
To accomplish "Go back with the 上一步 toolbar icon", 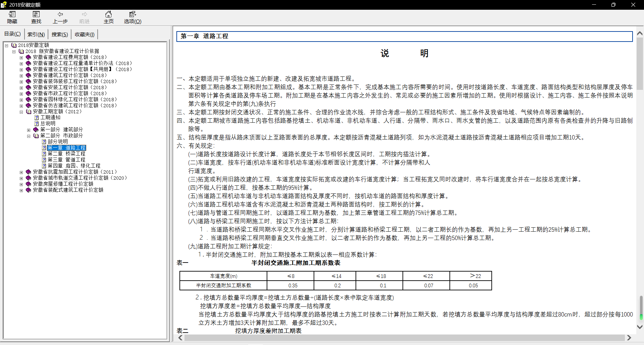I will tap(60, 17).
